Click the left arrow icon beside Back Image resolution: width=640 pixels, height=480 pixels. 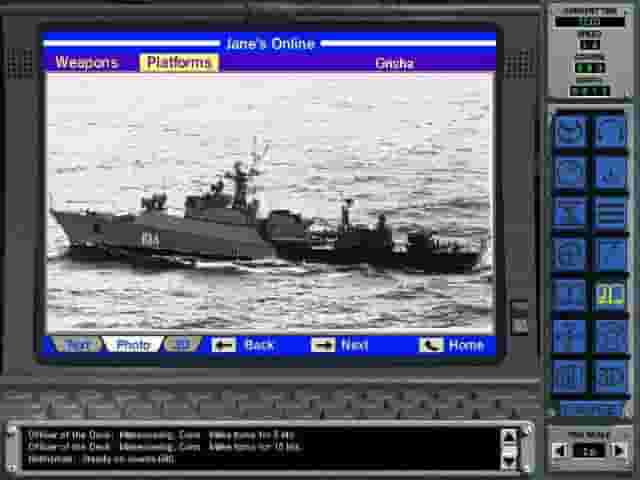pos(224,345)
